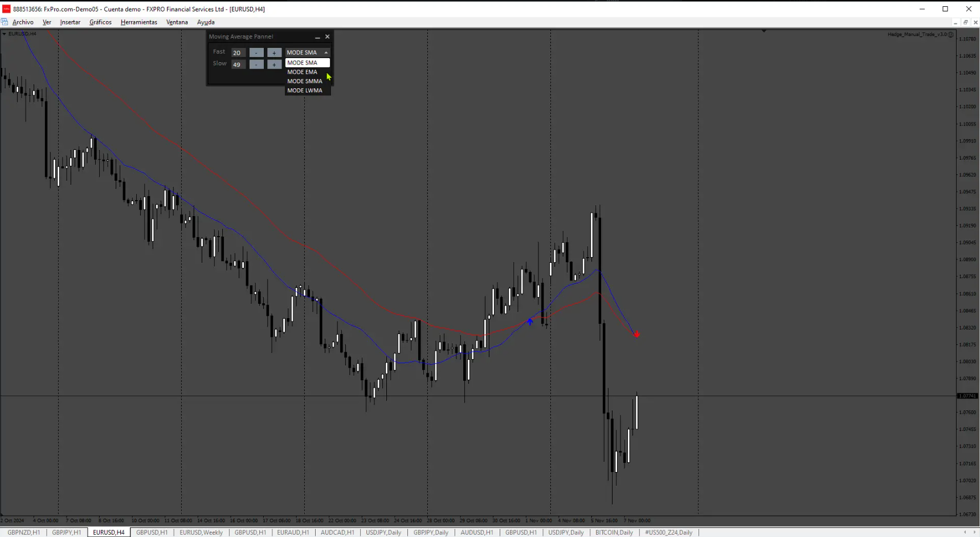
Task: Open the Insertar menu
Action: (70, 22)
